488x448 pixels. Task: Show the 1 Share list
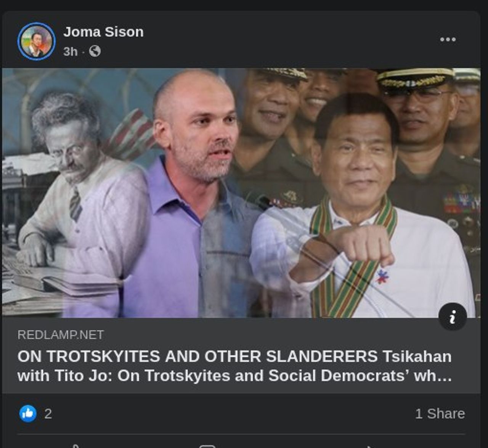click(x=440, y=414)
